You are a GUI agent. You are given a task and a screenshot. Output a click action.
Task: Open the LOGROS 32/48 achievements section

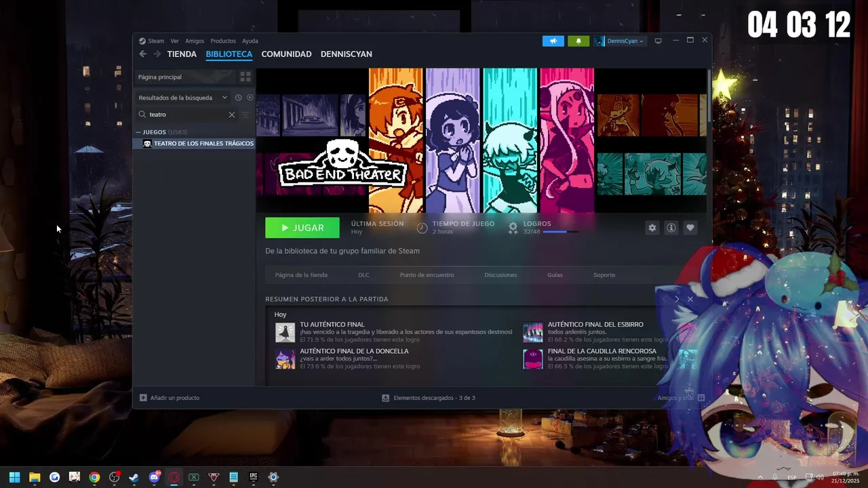[x=542, y=228]
